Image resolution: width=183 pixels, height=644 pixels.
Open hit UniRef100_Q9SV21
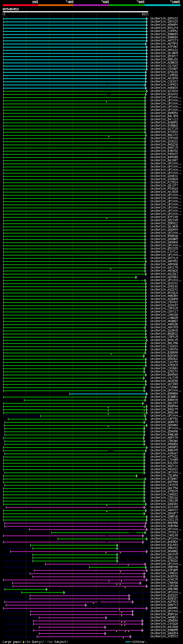[x=164, y=19]
